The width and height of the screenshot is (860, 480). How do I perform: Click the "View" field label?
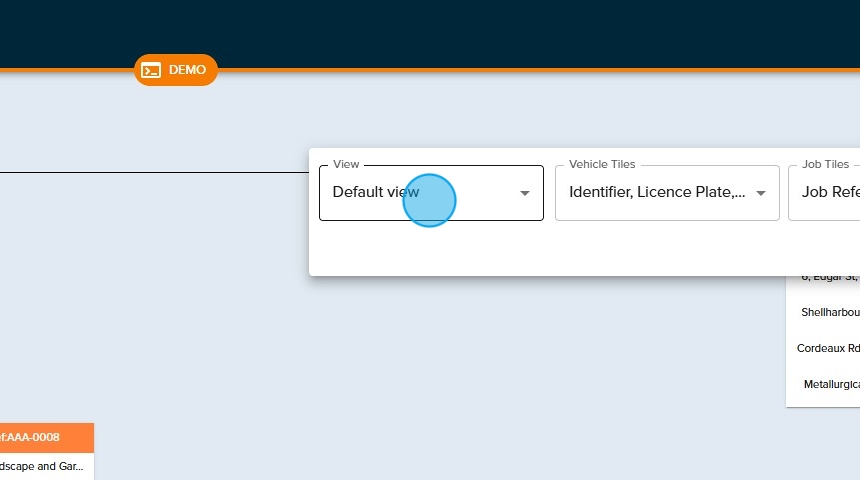(346, 164)
